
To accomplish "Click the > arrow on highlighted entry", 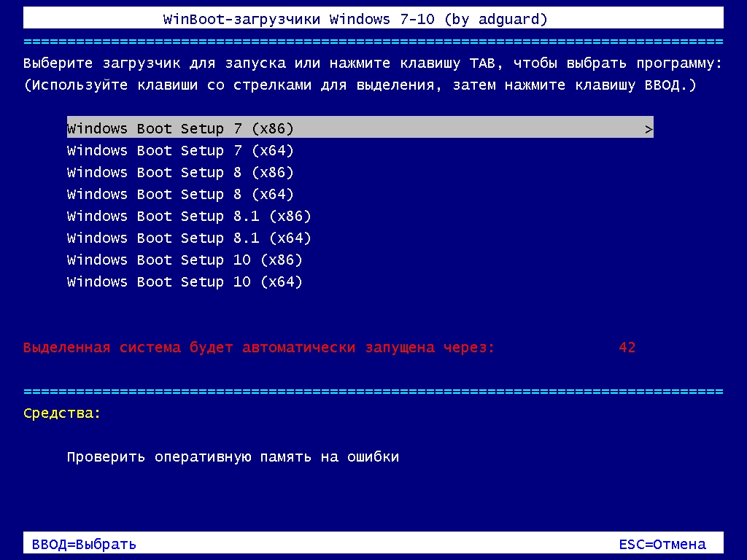I will [x=649, y=129].
